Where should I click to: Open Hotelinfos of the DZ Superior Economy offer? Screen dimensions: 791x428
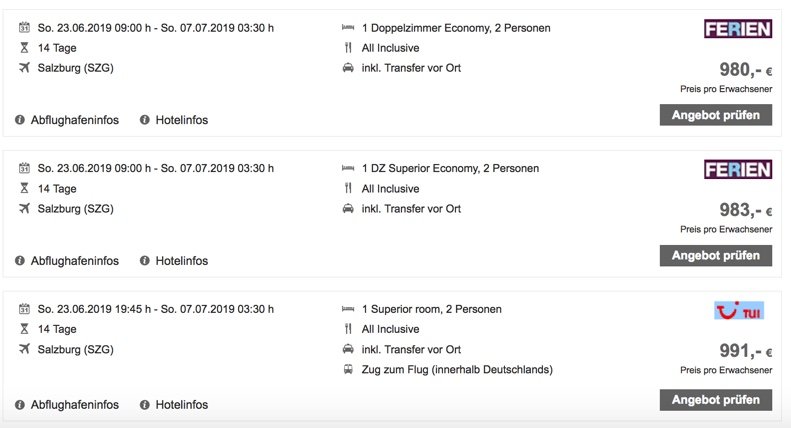click(181, 261)
